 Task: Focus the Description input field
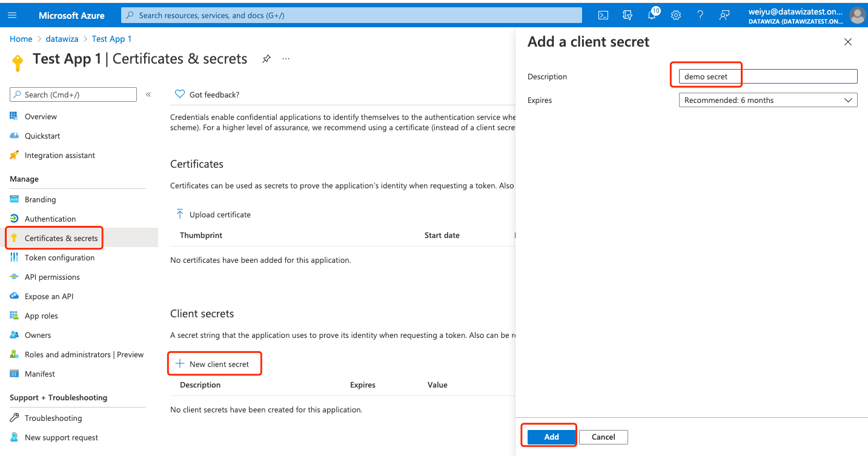pyautogui.click(x=768, y=76)
